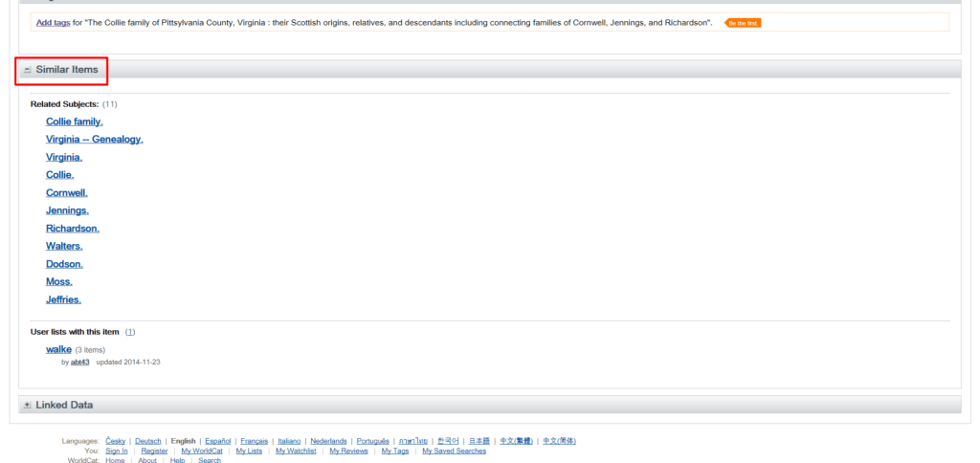
Task: Open the About footer link
Action: pos(147,460)
